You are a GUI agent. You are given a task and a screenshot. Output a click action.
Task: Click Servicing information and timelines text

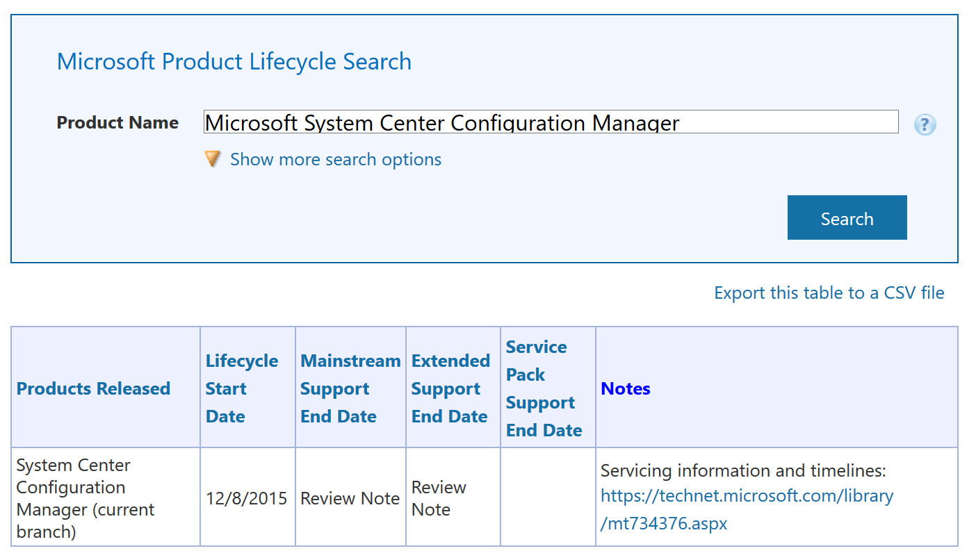coord(743,470)
